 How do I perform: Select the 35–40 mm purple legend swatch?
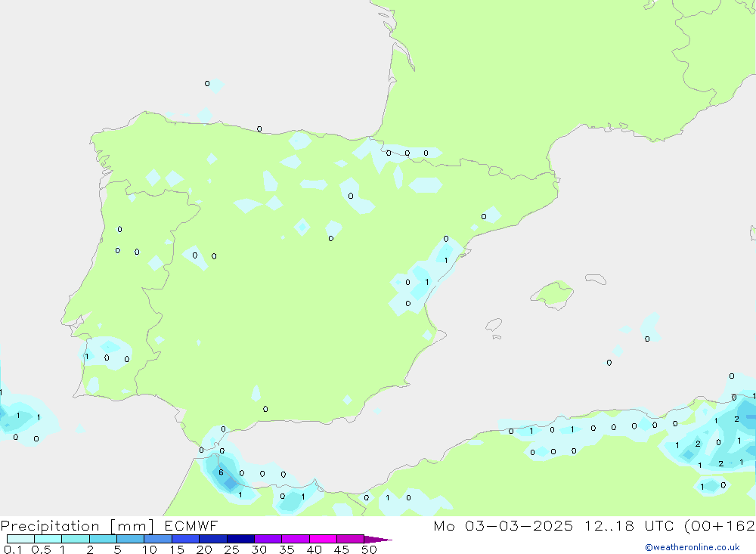pos(295,539)
